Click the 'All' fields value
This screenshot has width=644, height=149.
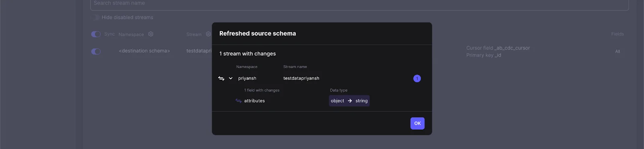(x=617, y=51)
